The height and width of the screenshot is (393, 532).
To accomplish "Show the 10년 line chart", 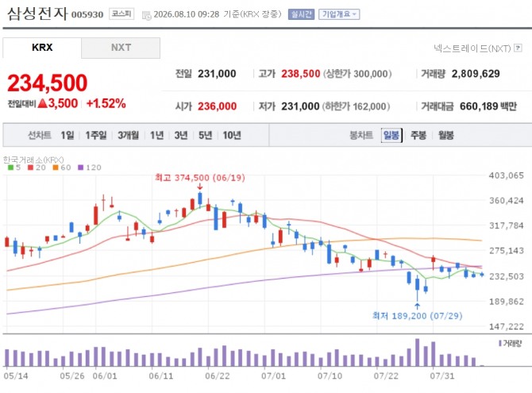I will tap(232, 135).
